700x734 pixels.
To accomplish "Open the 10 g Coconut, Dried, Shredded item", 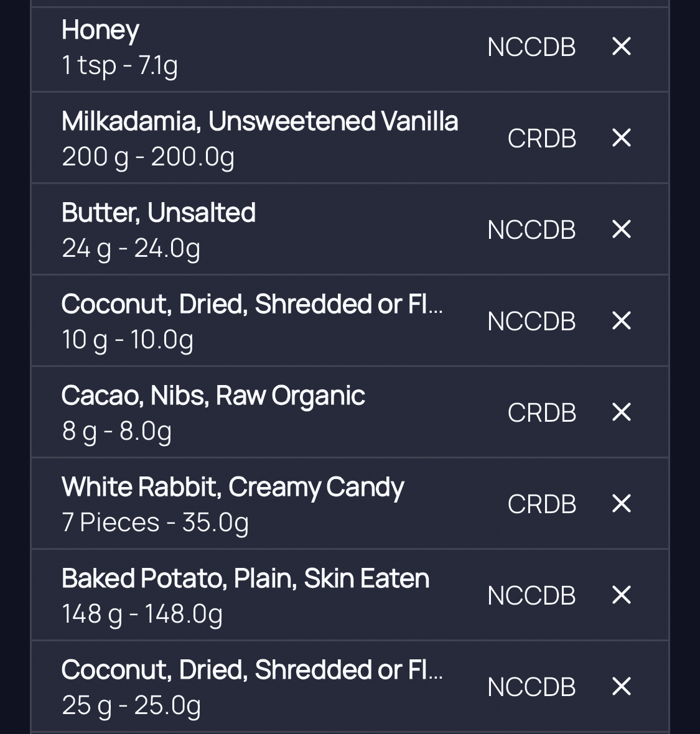I will [x=350, y=320].
